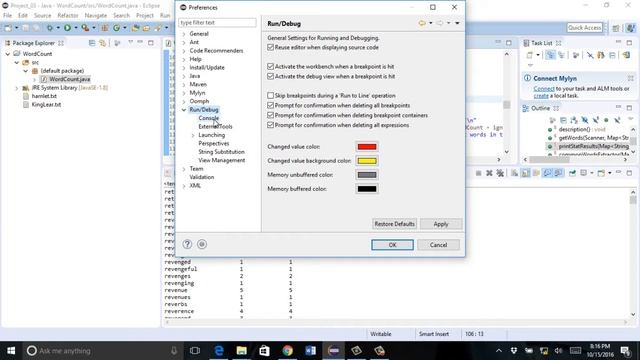Viewport: 640px width, 360px height.
Task: Click the volume icon in system tray
Action: click(x=558, y=351)
